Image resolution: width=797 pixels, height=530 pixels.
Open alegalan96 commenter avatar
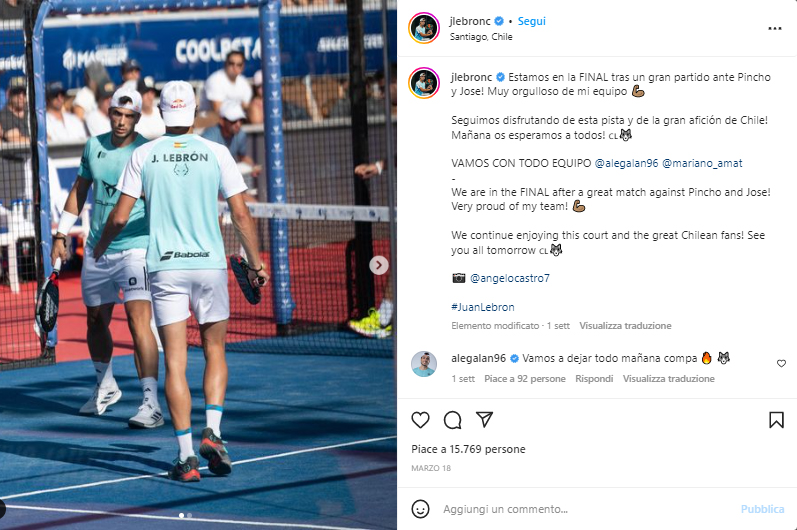[424, 364]
